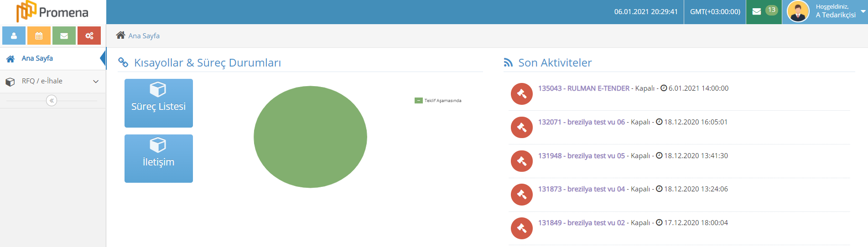Viewport: 868px width, 247px height.
Task: Open the GMT(+03:00:00) timezone selector
Action: click(715, 12)
